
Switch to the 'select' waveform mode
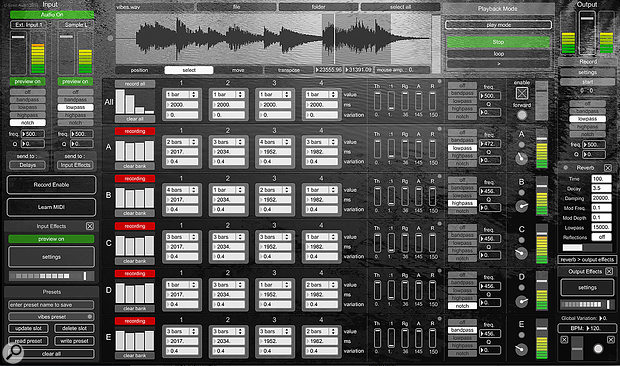pos(189,70)
